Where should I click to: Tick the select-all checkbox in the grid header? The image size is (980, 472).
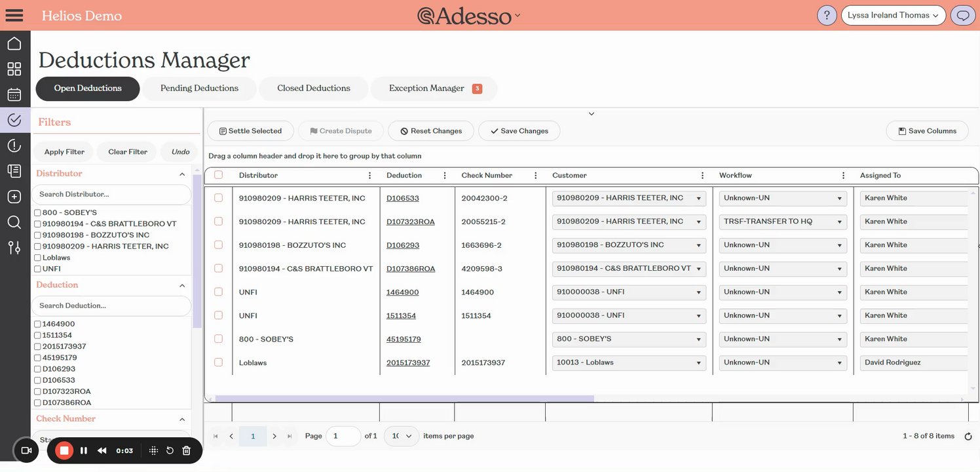click(219, 175)
